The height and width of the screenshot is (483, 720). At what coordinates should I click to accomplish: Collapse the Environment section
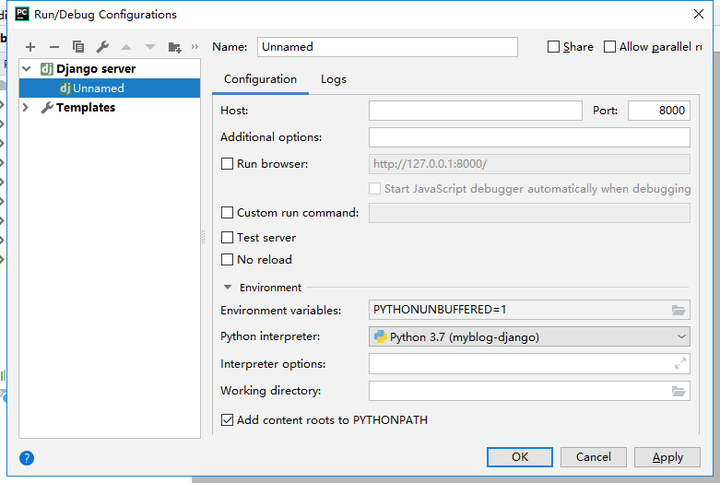[x=227, y=287]
